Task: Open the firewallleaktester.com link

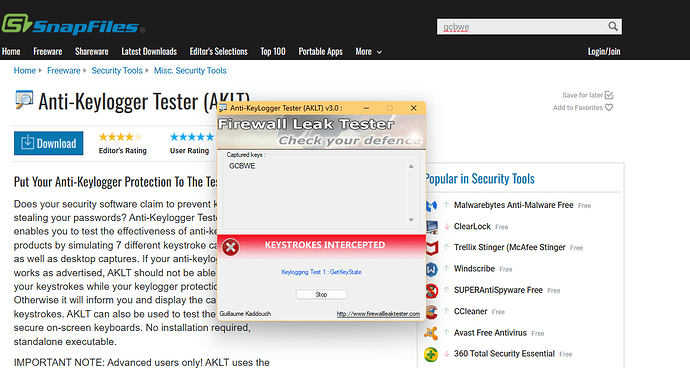Action: coord(378,314)
